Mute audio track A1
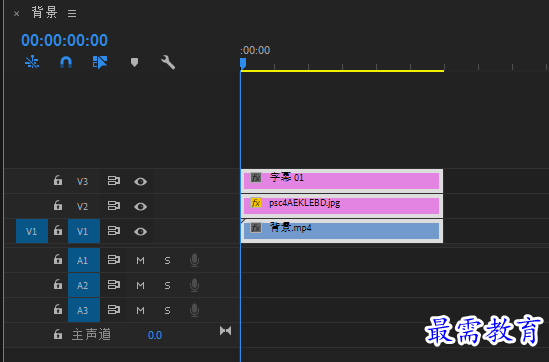549x362 pixels. click(x=140, y=260)
